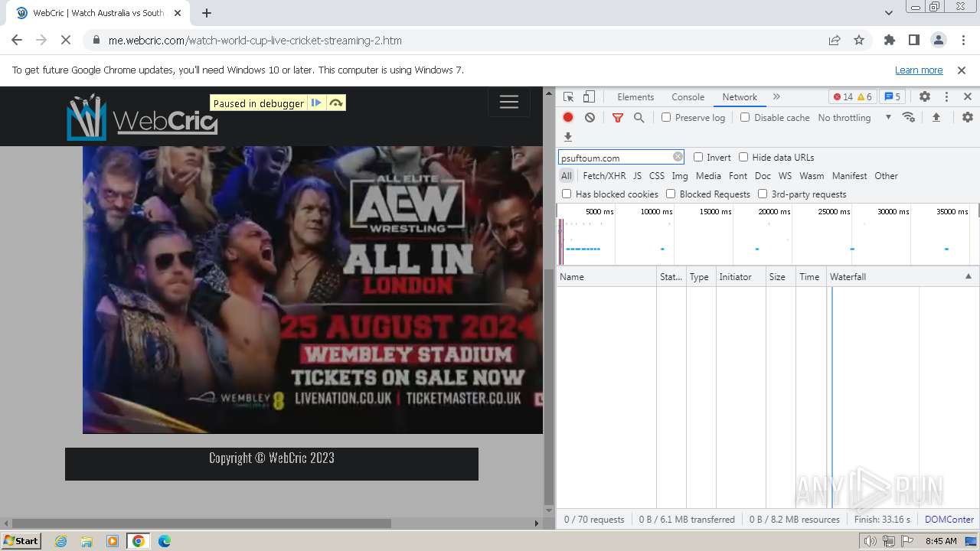Select the inspect element picker icon
Viewport: 980px width, 551px height.
click(568, 97)
